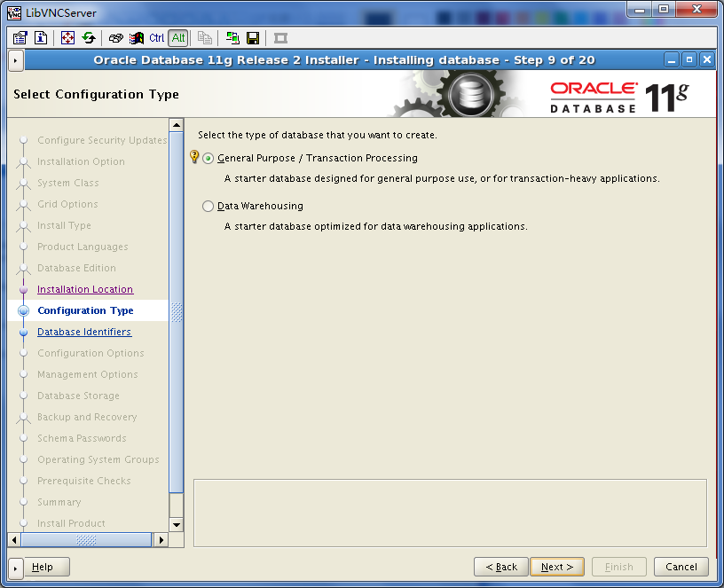Click 'Grid Options' step text
The width and height of the screenshot is (724, 588).
67,204
